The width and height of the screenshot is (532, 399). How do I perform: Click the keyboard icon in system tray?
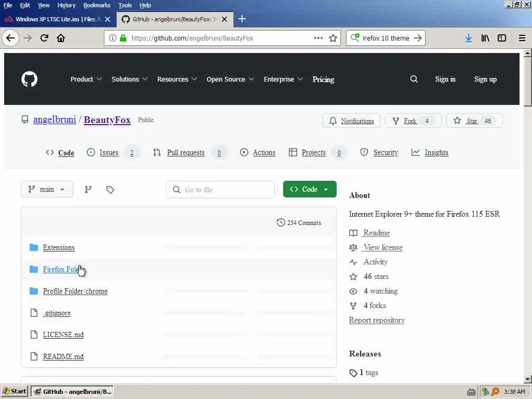471,392
